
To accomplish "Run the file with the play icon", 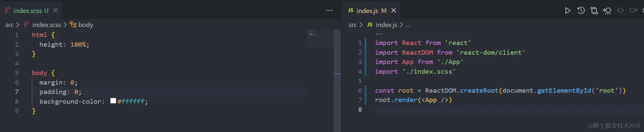I will click(568, 11).
